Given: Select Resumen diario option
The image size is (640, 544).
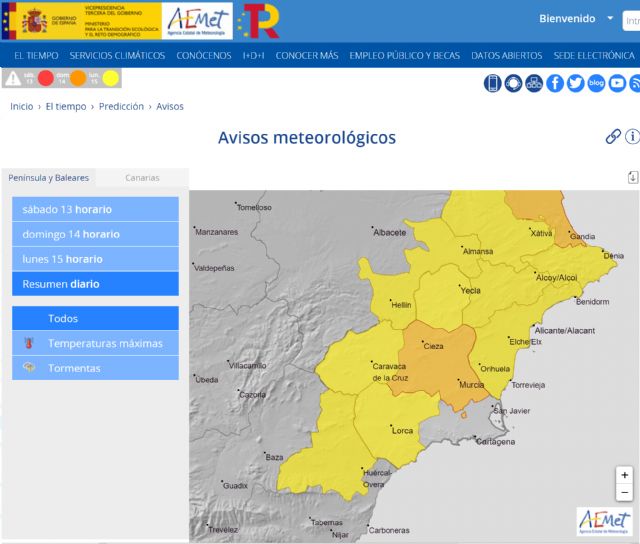Looking at the screenshot, I should (95, 284).
